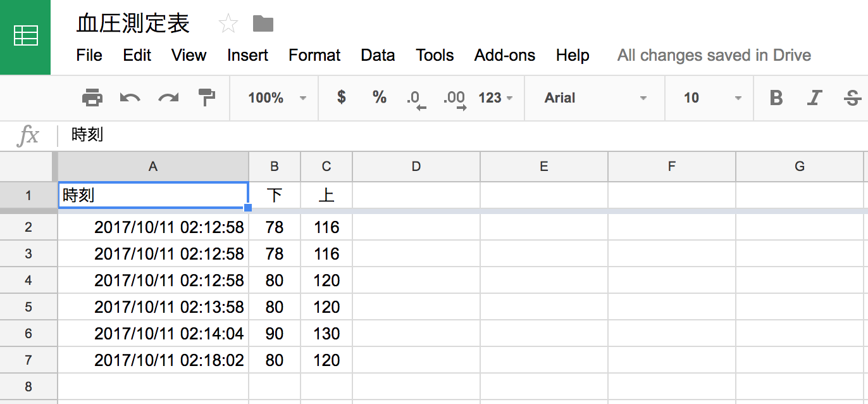Increase decimal places

click(x=454, y=99)
